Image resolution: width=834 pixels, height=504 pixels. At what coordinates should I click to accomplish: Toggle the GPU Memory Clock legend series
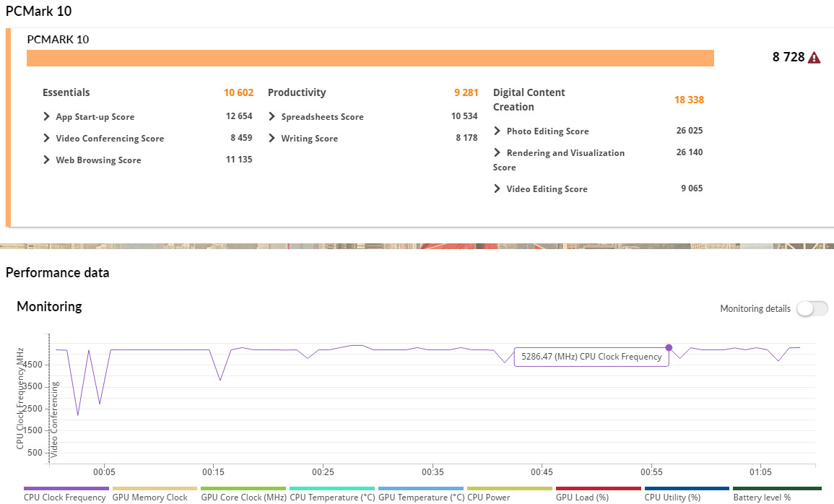(x=149, y=497)
